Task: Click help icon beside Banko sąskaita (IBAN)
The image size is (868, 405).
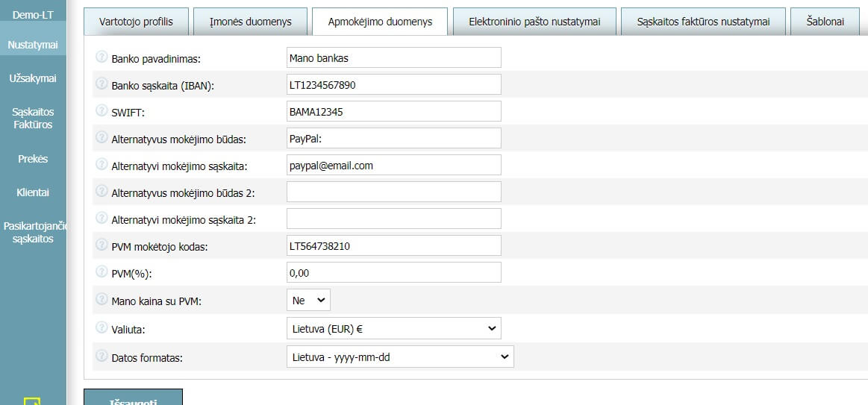Action: (102, 84)
